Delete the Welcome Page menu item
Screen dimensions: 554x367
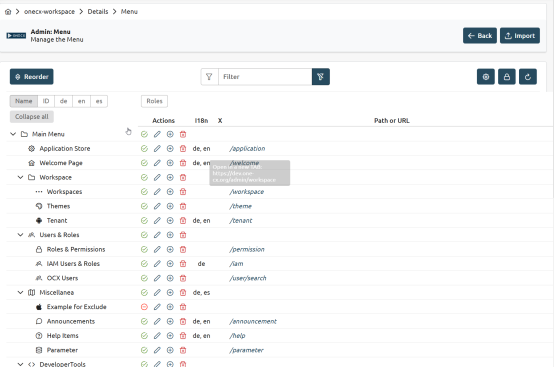click(183, 163)
